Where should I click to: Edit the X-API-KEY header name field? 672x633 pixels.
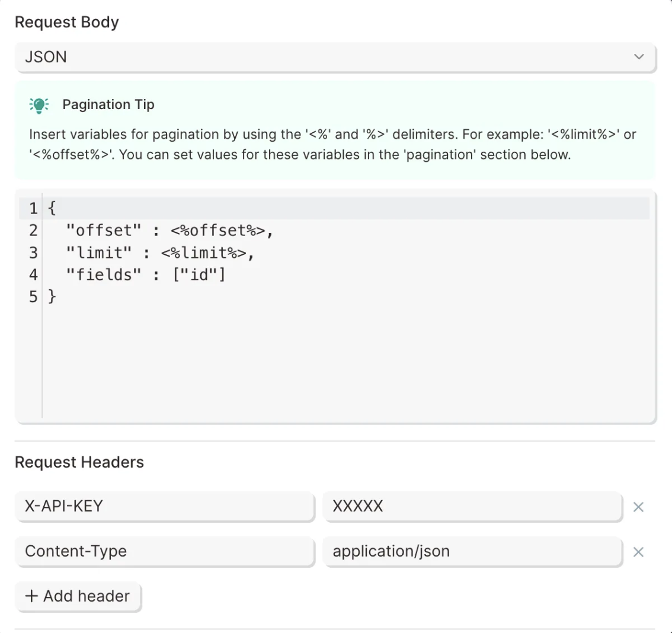point(165,506)
